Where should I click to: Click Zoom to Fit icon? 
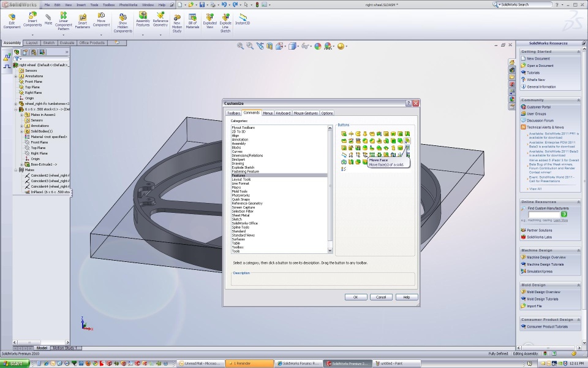pyautogui.click(x=240, y=46)
